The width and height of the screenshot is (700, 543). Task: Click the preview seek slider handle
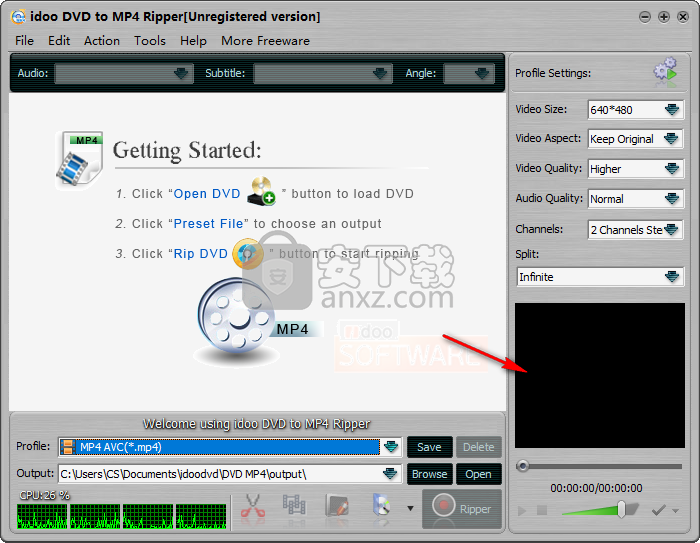point(522,466)
